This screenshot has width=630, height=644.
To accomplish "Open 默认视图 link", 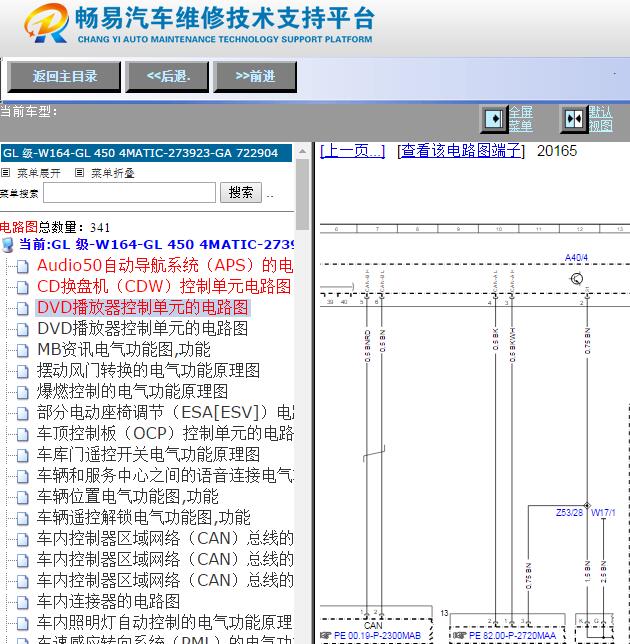I will pyautogui.click(x=600, y=119).
